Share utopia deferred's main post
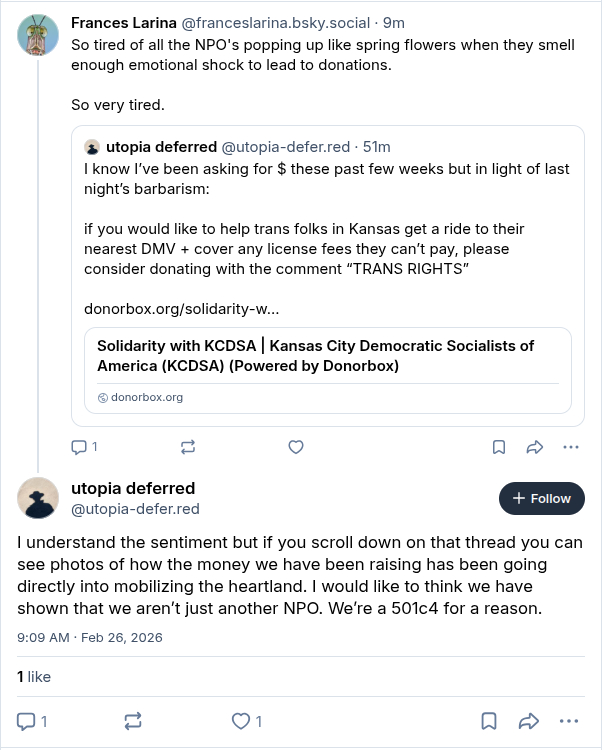 tap(530, 720)
